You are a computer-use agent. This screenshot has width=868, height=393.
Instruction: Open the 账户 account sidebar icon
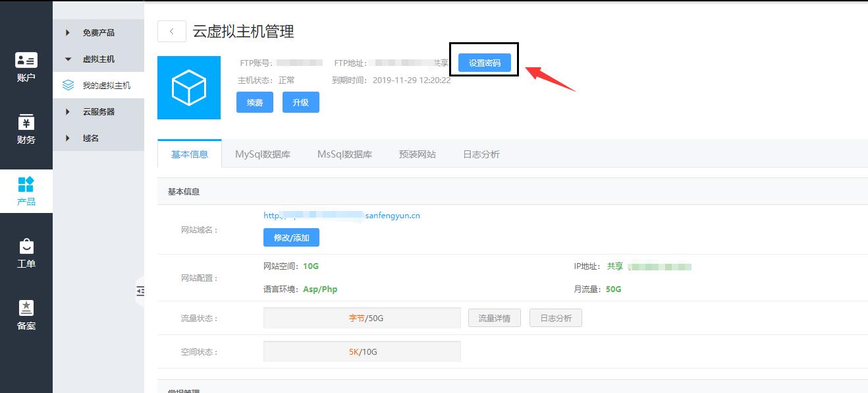(x=26, y=67)
